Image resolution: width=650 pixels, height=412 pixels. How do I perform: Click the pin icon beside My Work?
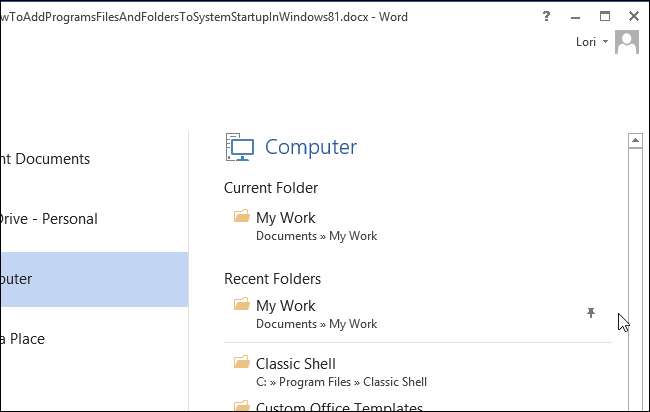coord(591,314)
